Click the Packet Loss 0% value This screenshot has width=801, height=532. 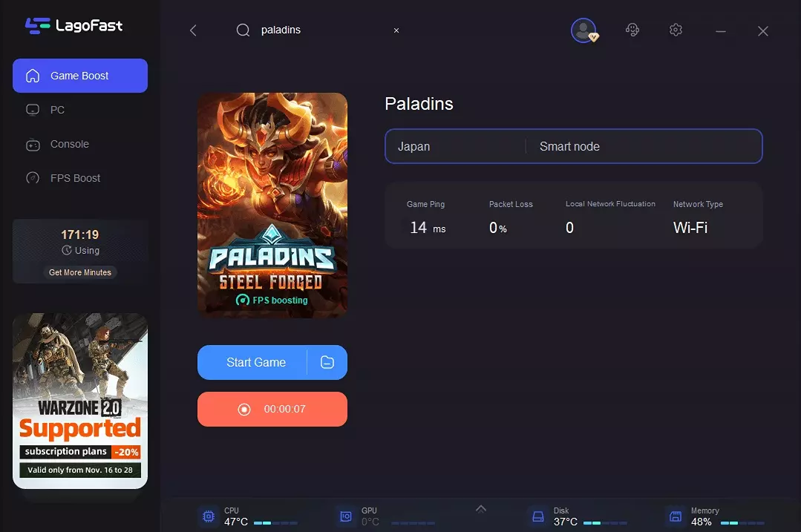pyautogui.click(x=498, y=228)
